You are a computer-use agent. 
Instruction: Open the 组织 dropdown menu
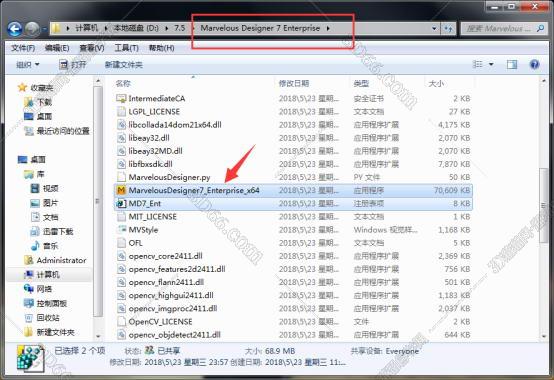coord(27,65)
